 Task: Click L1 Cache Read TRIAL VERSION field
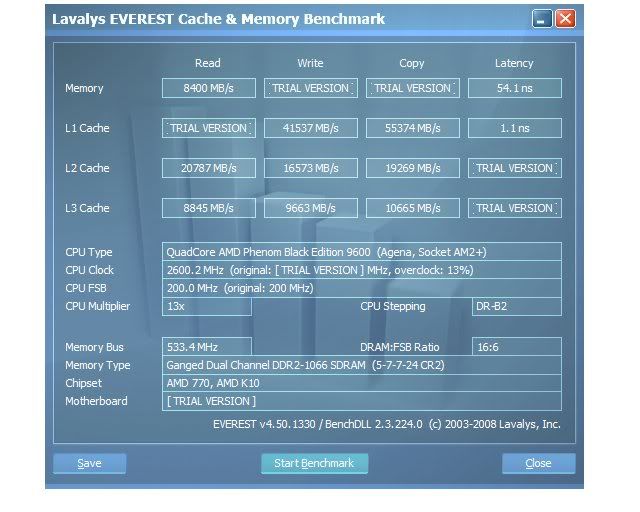coord(209,128)
